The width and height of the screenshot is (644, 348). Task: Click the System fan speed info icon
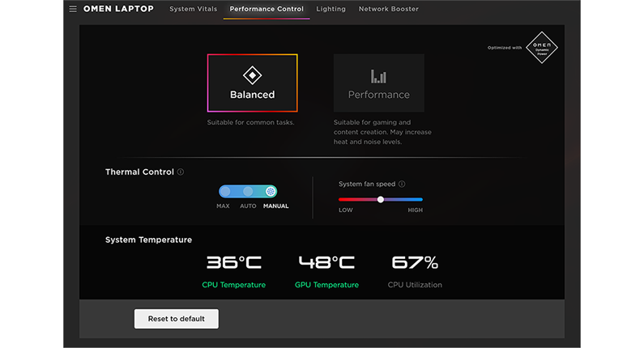click(x=402, y=184)
